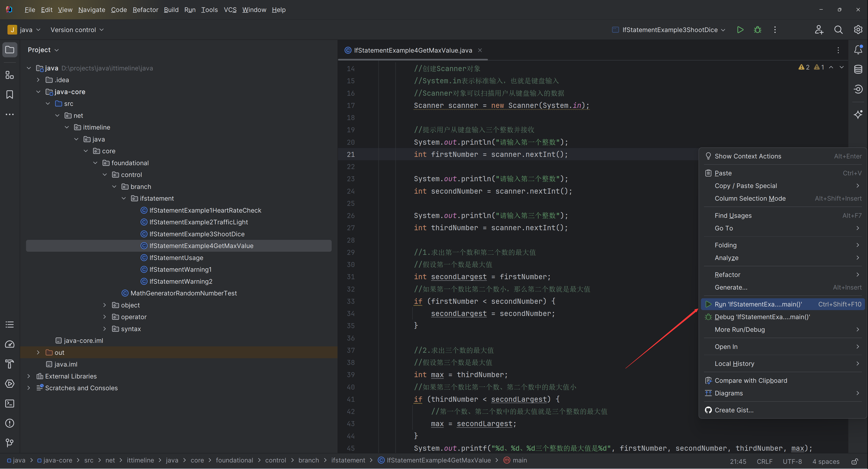Collapse the ifstatement package
The height and width of the screenshot is (469, 868).
(124, 198)
